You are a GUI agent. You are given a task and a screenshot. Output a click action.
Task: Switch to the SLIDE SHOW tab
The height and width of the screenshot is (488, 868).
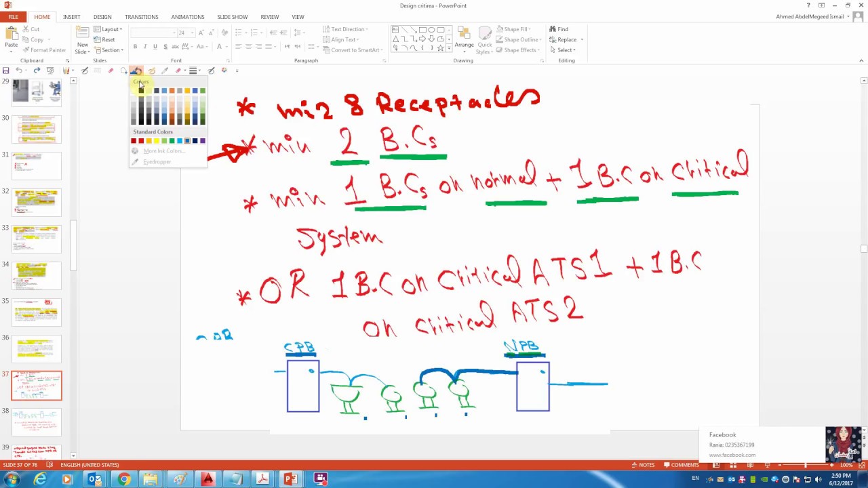[x=232, y=16]
